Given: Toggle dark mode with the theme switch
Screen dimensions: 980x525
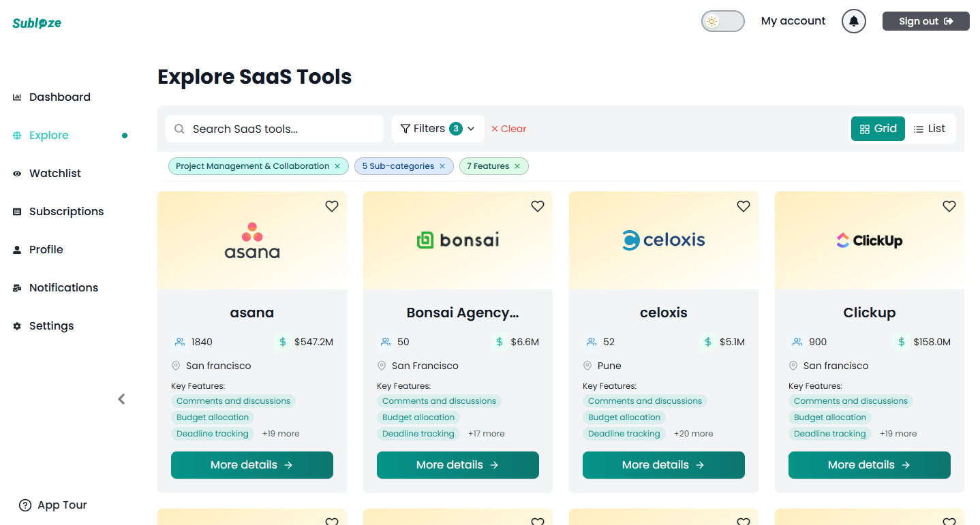Looking at the screenshot, I should (722, 21).
